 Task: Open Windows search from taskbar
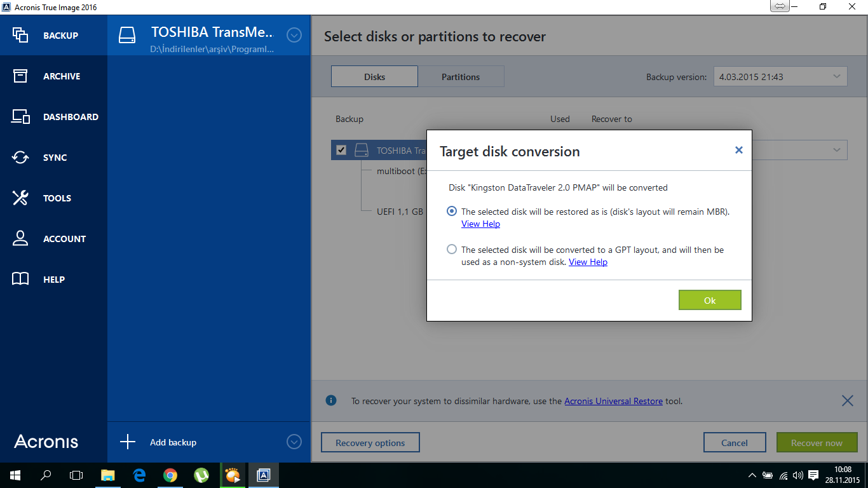[x=46, y=475]
